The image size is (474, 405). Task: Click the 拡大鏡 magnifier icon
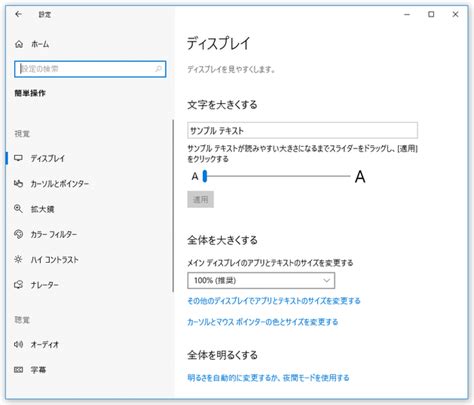coord(18,209)
